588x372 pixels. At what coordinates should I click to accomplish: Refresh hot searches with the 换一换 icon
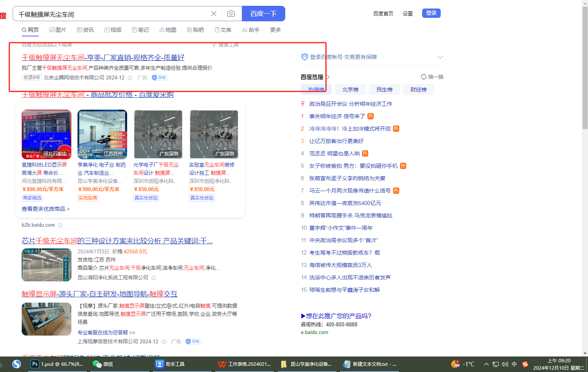click(424, 77)
